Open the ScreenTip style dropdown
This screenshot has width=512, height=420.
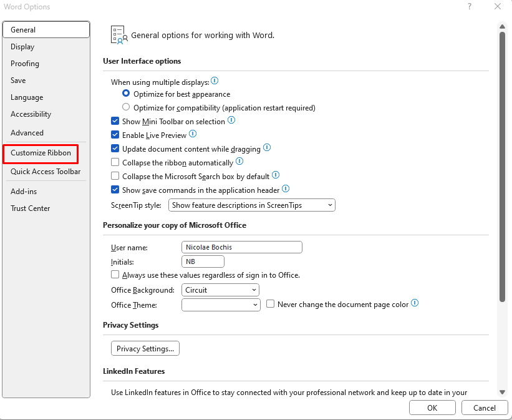[252, 205]
